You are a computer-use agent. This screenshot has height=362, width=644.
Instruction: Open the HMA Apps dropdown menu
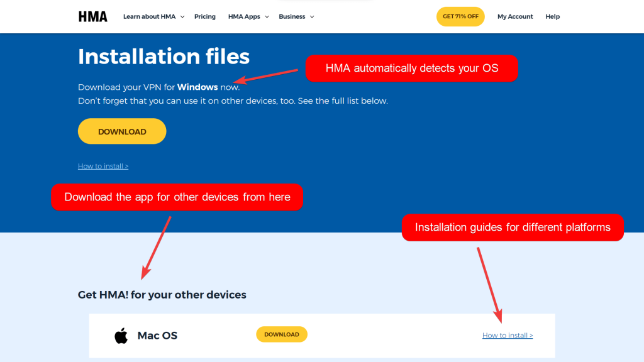[x=248, y=17]
